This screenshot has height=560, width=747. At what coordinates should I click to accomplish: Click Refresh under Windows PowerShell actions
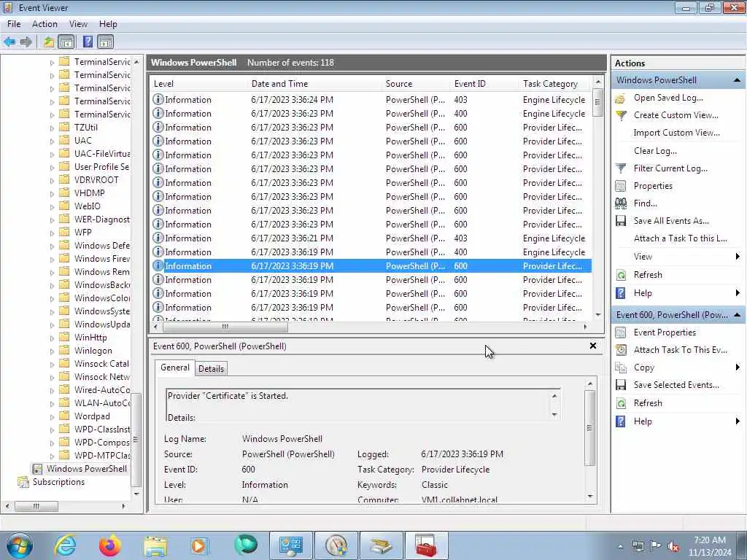(x=648, y=275)
